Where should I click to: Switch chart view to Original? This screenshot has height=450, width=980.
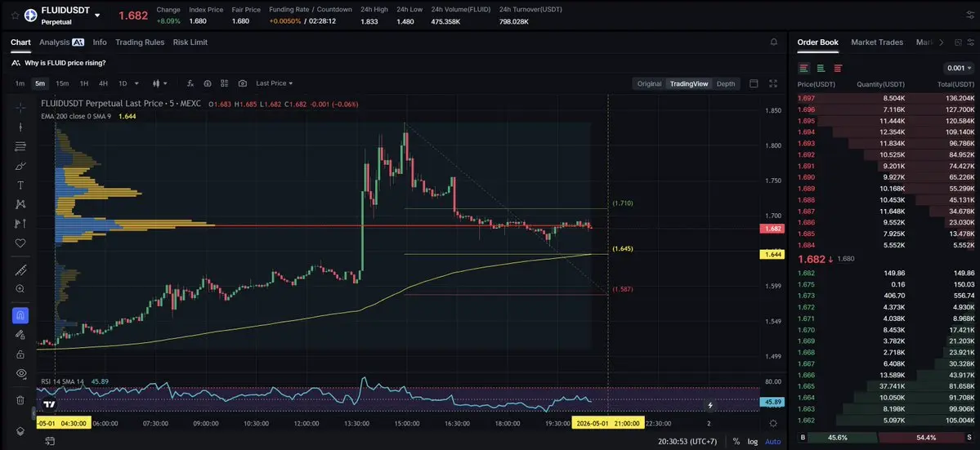pos(649,83)
